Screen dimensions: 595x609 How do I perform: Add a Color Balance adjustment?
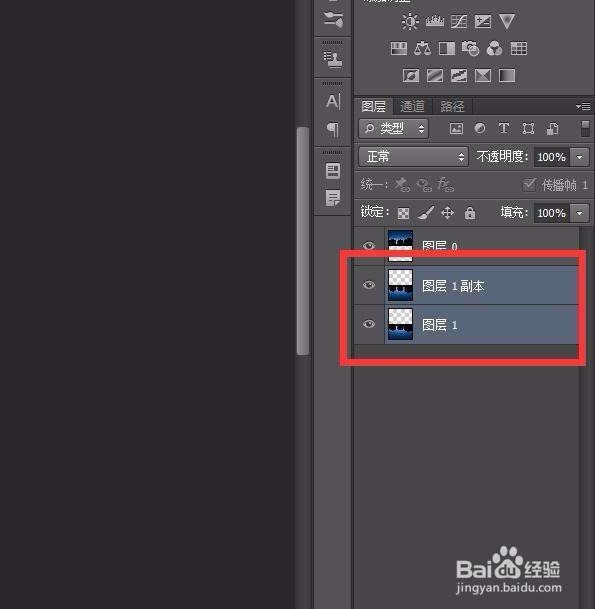pos(423,49)
